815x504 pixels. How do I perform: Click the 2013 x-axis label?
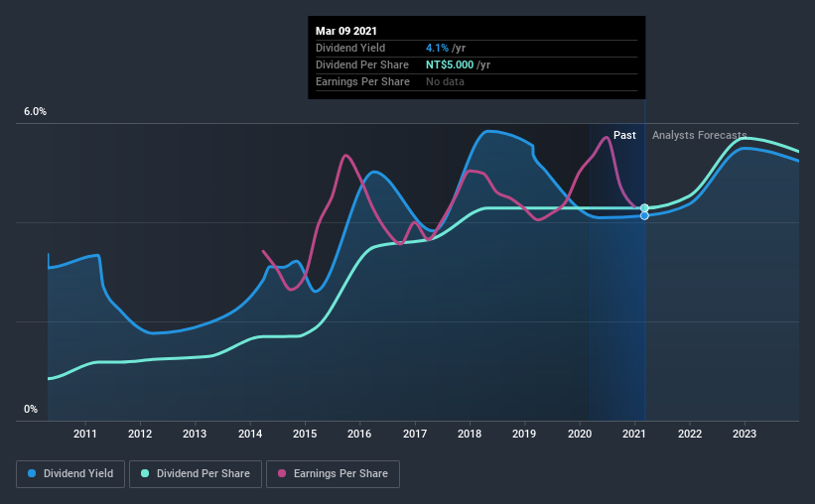coord(195,434)
